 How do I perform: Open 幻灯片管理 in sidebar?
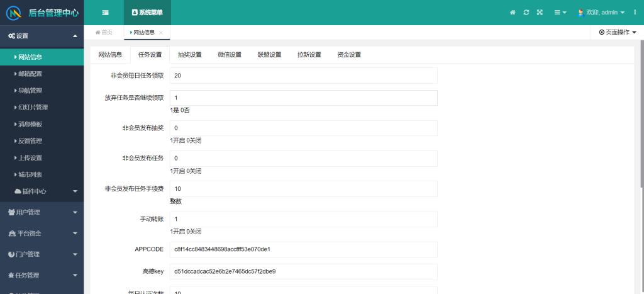(42, 108)
